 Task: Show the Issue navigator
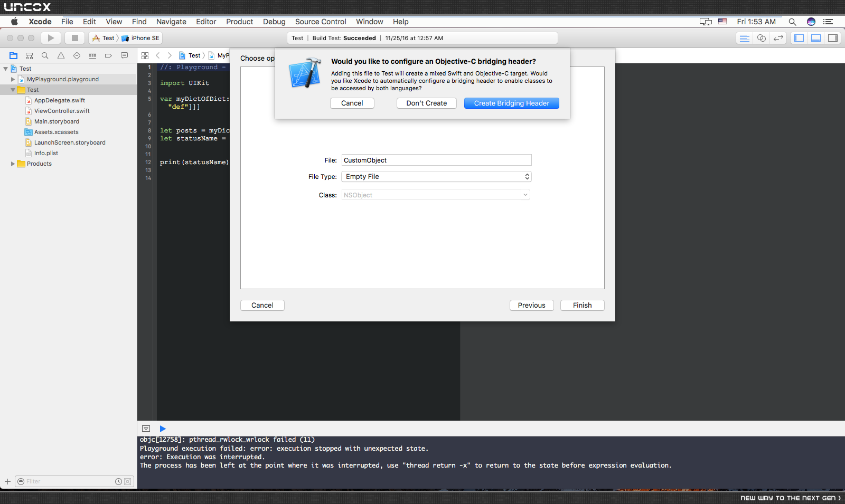[61, 55]
